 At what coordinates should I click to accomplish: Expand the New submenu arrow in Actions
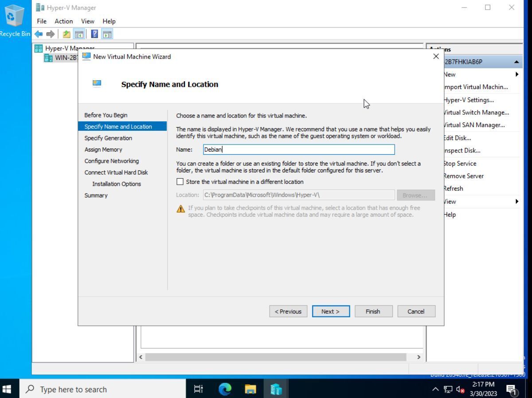tap(517, 74)
